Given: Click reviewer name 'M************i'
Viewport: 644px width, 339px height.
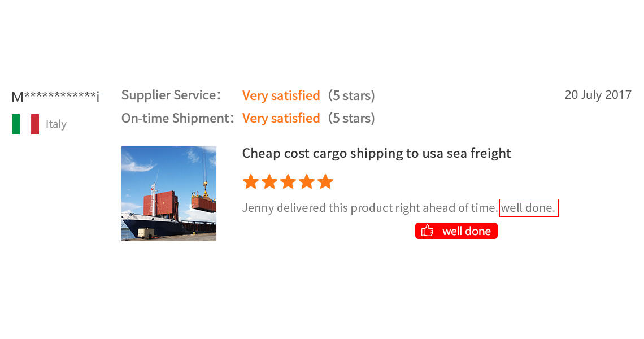Looking at the screenshot, I should pos(55,97).
